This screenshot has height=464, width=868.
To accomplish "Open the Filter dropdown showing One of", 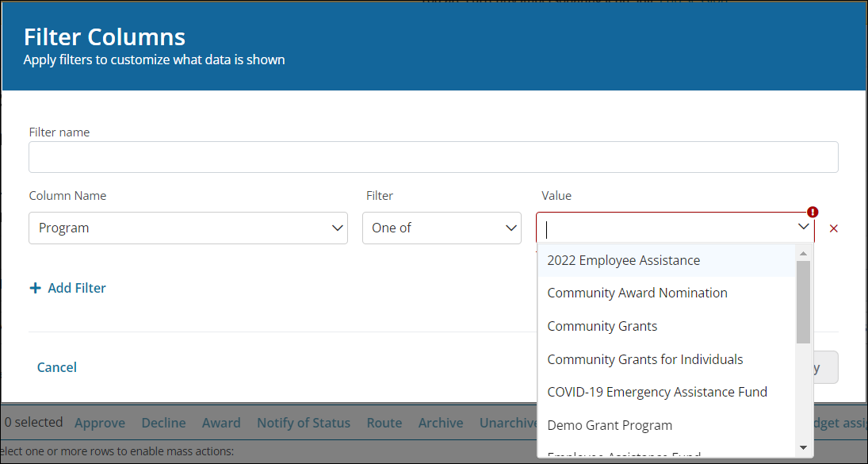I will [x=442, y=228].
